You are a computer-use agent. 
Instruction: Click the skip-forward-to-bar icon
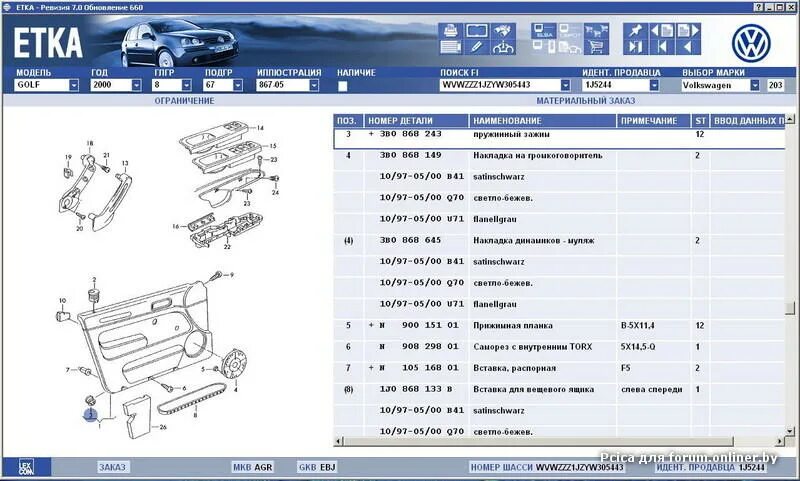coord(635,47)
